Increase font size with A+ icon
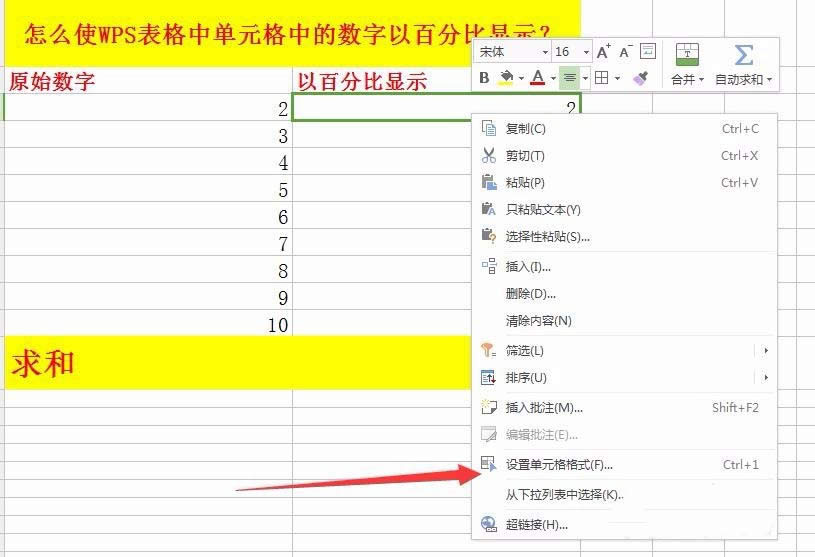The height and width of the screenshot is (557, 815). pos(603,51)
